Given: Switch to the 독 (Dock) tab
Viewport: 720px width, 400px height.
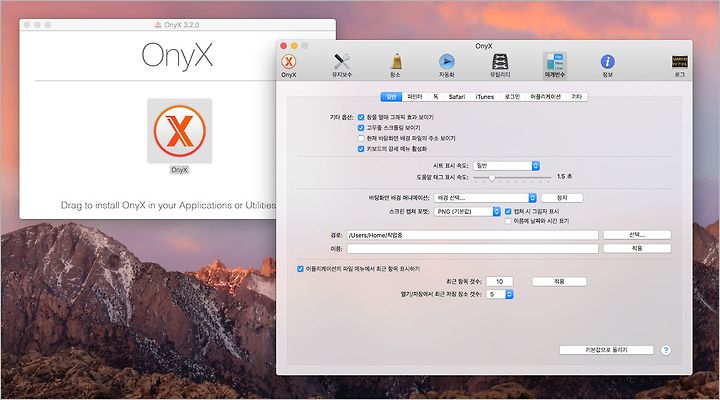Looking at the screenshot, I should point(435,96).
